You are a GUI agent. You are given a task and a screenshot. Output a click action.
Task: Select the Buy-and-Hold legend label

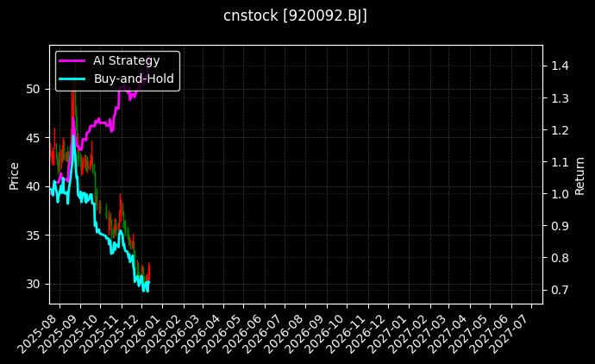coord(134,78)
